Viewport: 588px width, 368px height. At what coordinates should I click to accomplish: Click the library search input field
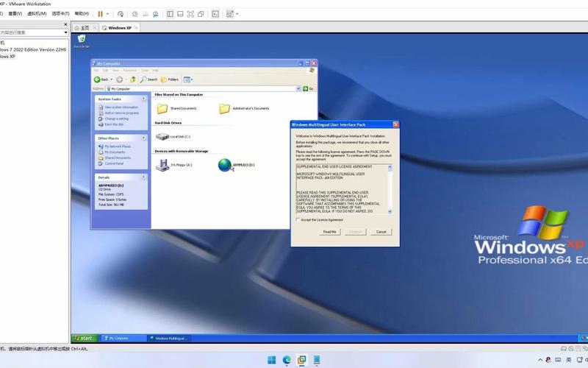(x=32, y=32)
